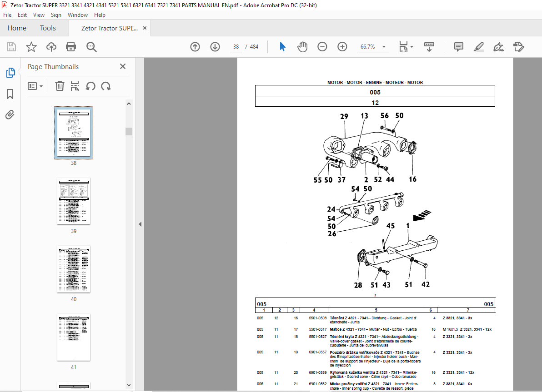Click the 'Page Thumbnails' panel title

pyautogui.click(x=53, y=67)
